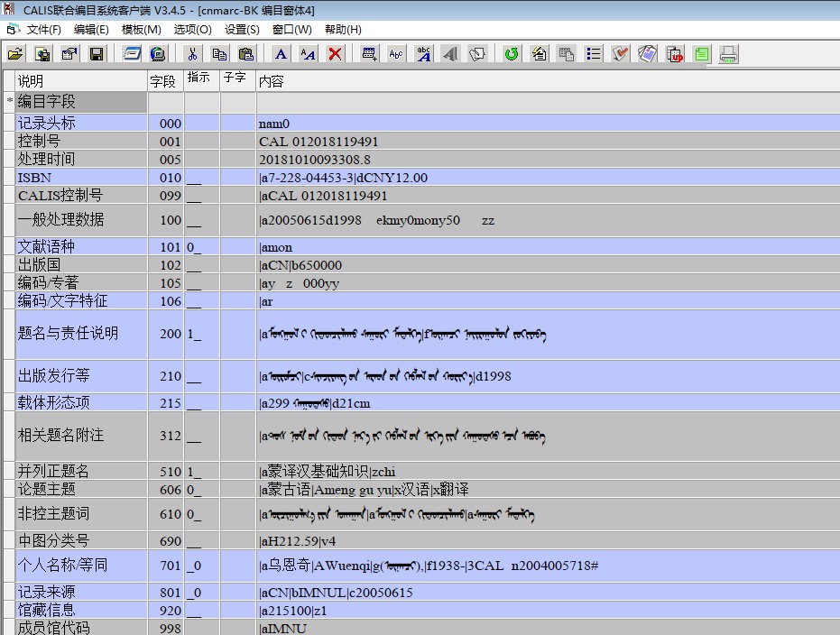The image size is (840, 635).
Task: Click the bulleted list toolbar icon
Action: point(593,54)
